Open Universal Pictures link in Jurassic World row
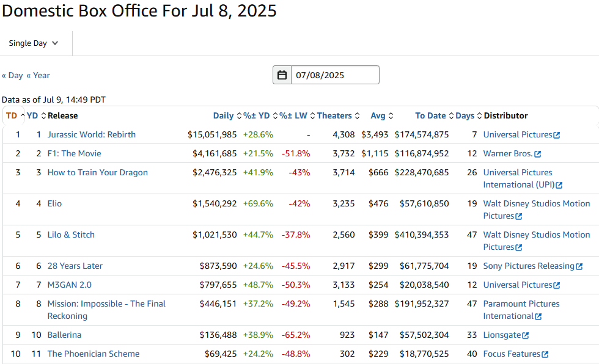Screen dimensions: 599x364 point(518,135)
